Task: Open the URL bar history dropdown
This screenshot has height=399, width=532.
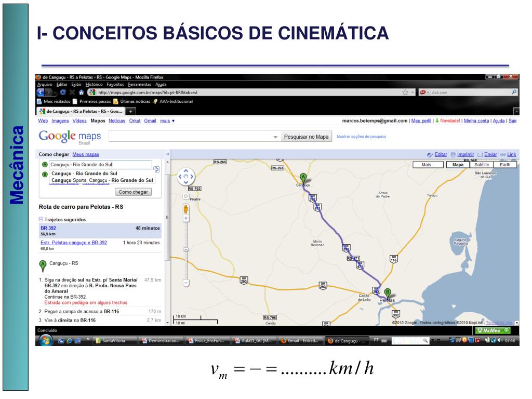Action: 413,92
